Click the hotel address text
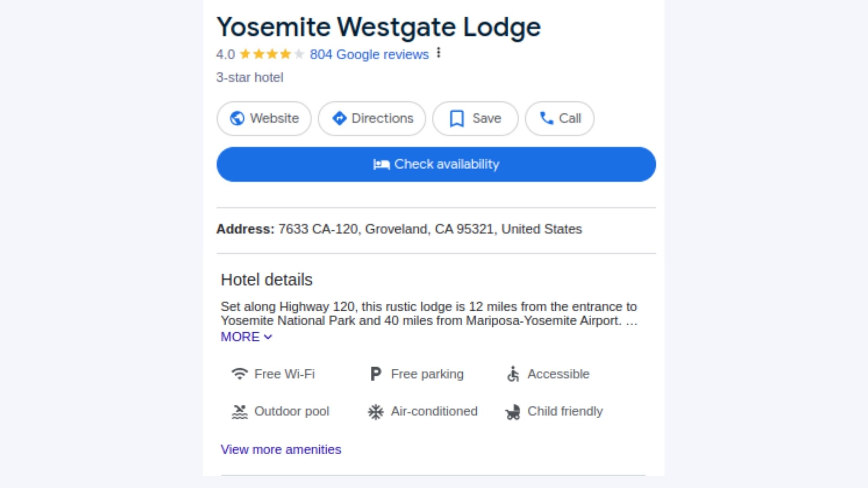This screenshot has height=488, width=868. 430,229
